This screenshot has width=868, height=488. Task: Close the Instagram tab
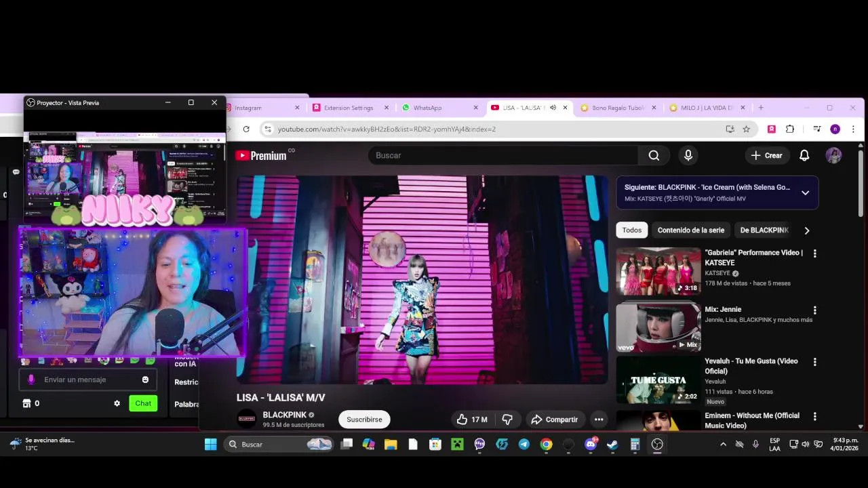tap(297, 108)
